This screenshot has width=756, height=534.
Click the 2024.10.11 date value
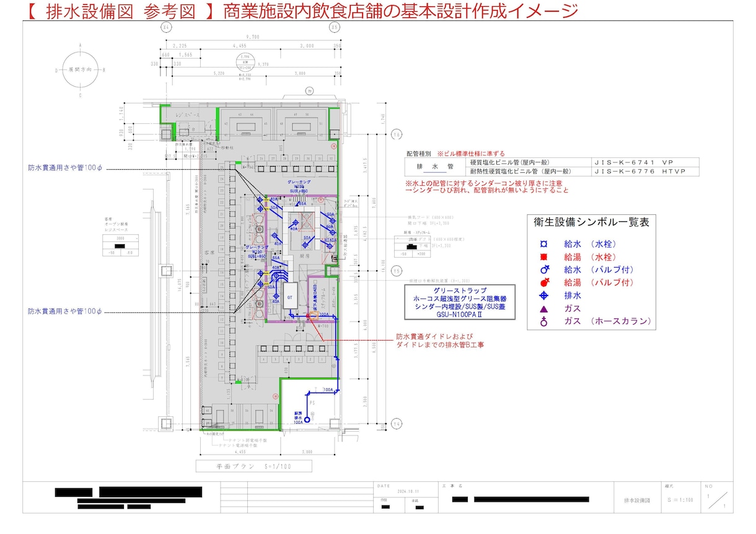pos(408,492)
